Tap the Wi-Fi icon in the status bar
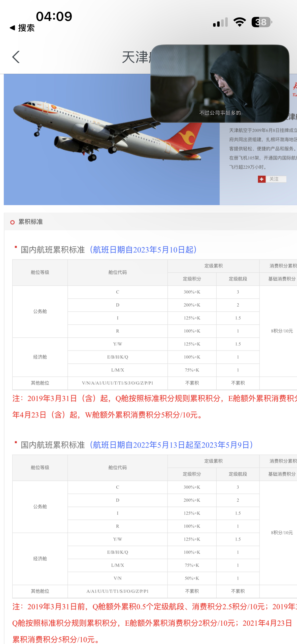 pyautogui.click(x=240, y=22)
